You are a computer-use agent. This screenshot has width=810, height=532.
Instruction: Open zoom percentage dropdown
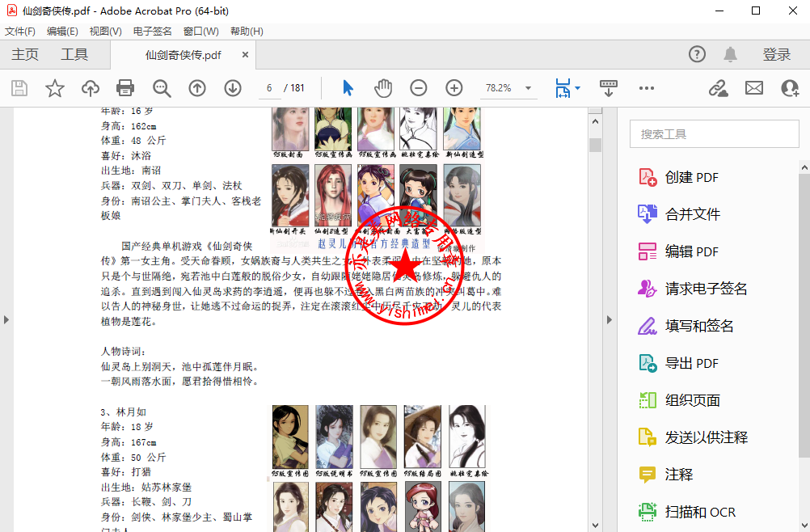528,88
